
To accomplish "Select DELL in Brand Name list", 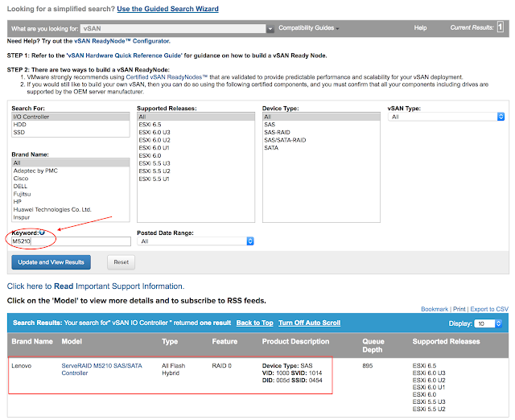I will pyautogui.click(x=71, y=186).
